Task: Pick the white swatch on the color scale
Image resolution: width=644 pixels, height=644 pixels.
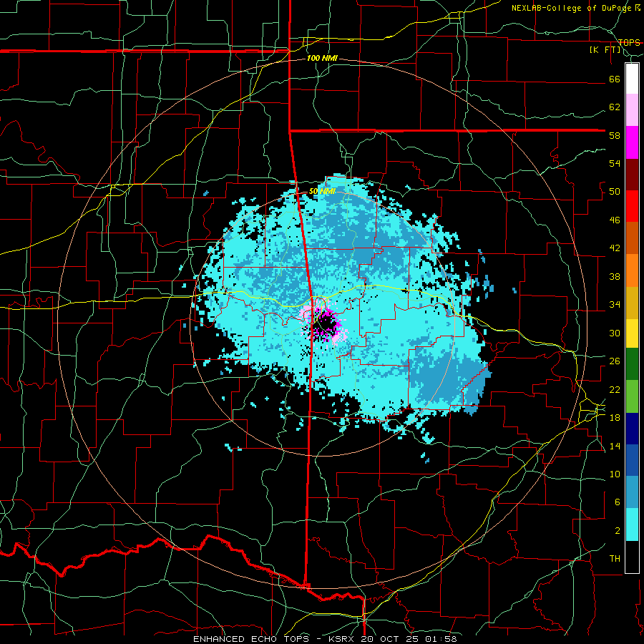Action: pos(632,79)
